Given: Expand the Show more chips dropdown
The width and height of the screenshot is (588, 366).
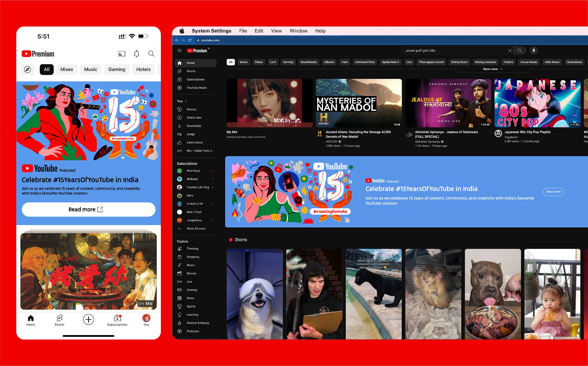Looking at the screenshot, I should coord(493,69).
